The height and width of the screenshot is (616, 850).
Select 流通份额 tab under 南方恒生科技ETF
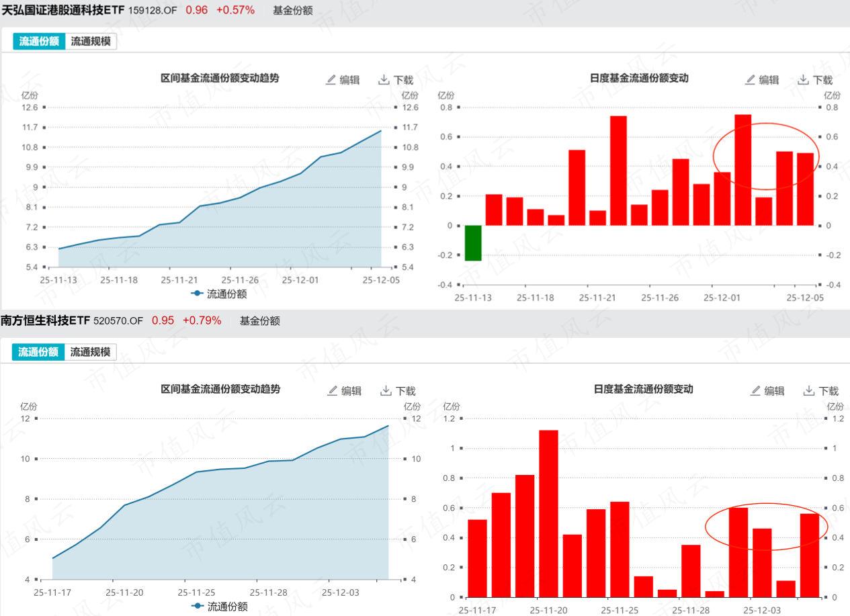pyautogui.click(x=38, y=351)
